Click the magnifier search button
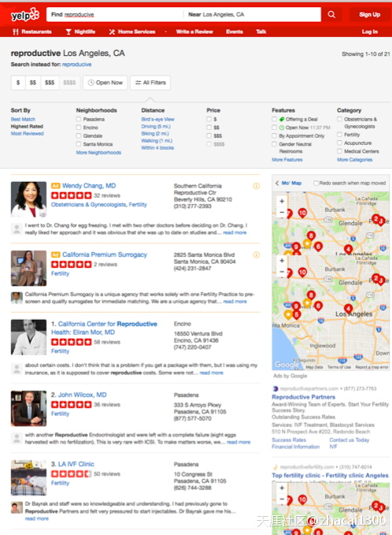This screenshot has width=392, height=535. (x=331, y=14)
